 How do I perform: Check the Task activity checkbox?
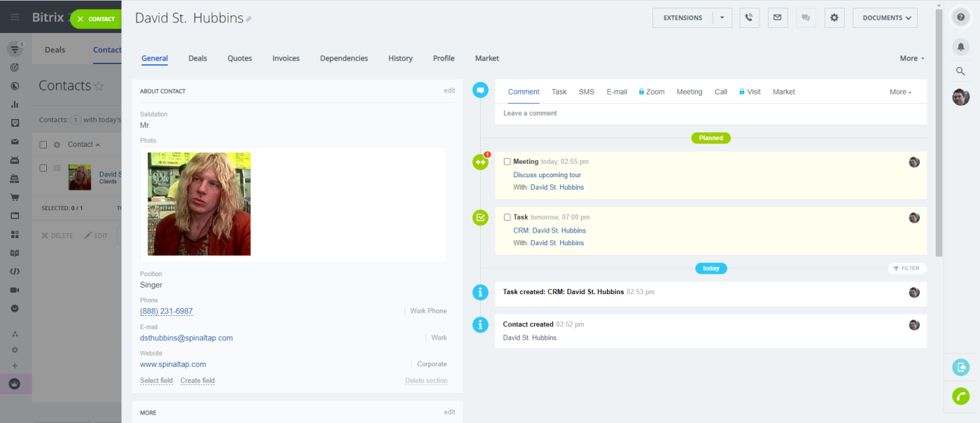(507, 218)
